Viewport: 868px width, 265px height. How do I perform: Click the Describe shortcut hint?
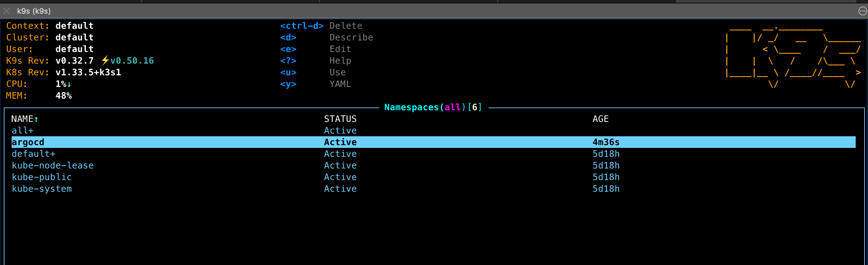click(351, 37)
